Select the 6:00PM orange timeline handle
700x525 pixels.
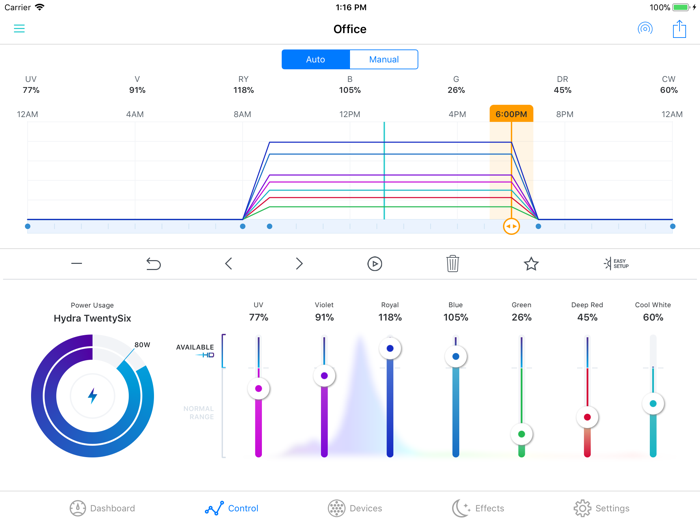click(512, 226)
